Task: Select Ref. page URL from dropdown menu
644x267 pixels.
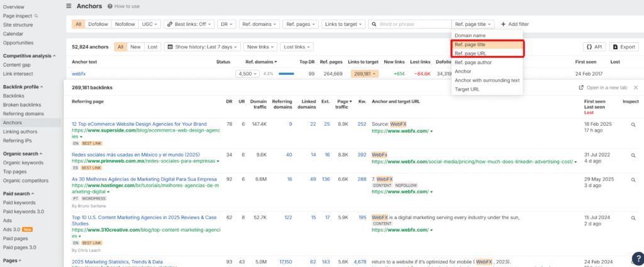Action: pyautogui.click(x=470, y=54)
